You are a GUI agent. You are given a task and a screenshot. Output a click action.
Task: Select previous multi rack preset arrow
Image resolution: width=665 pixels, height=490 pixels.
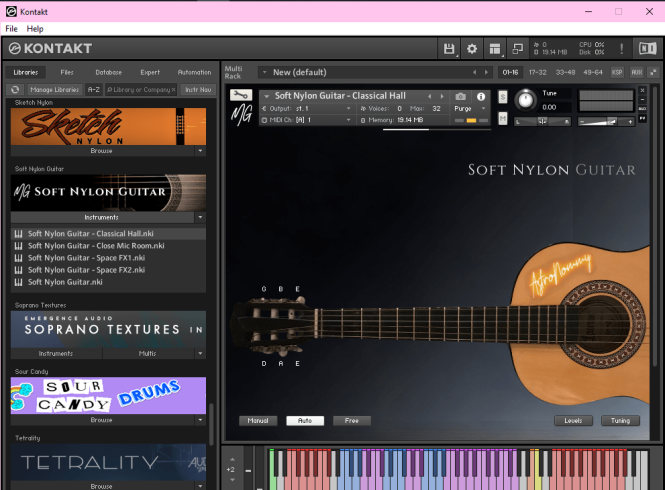[475, 73]
